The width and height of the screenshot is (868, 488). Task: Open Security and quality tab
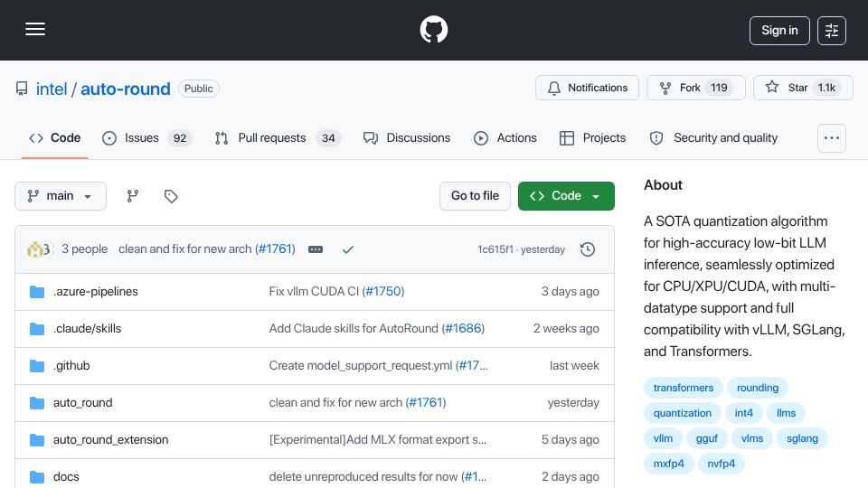[x=713, y=138]
